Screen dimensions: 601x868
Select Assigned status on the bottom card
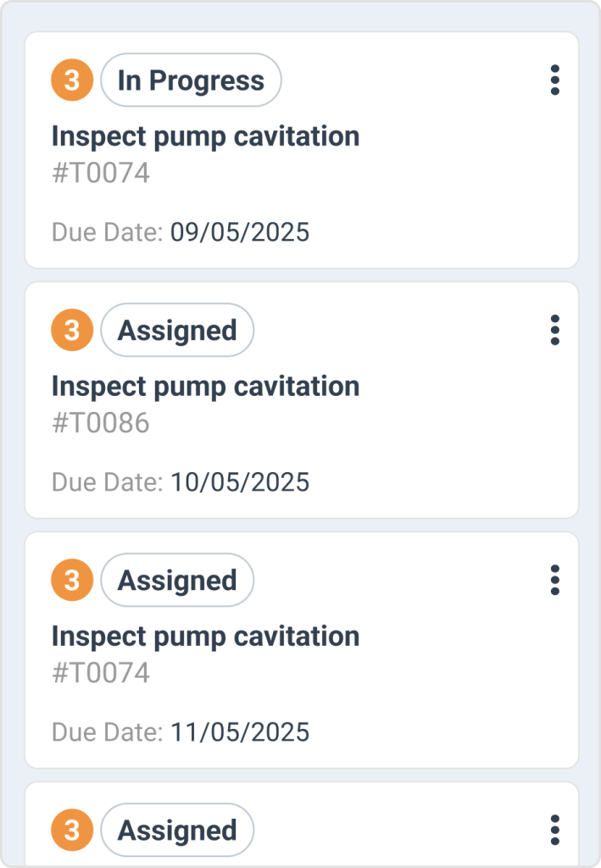pyautogui.click(x=176, y=829)
